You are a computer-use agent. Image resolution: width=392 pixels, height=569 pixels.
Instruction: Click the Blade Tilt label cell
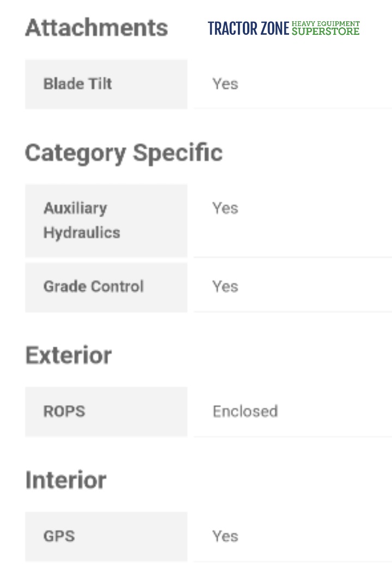click(78, 84)
